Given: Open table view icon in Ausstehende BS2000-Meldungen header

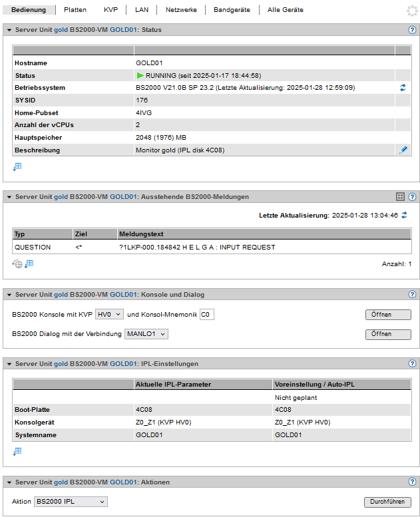Looking at the screenshot, I should click(x=400, y=197).
